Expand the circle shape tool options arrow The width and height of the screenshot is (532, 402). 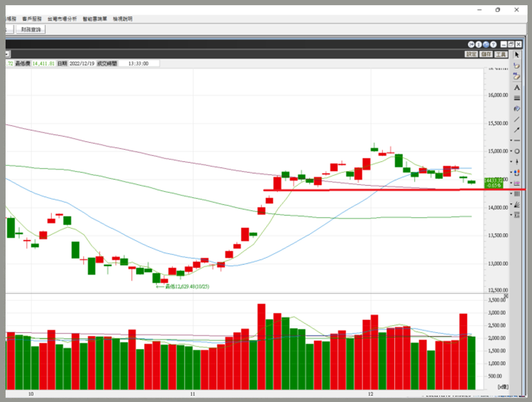click(x=511, y=151)
